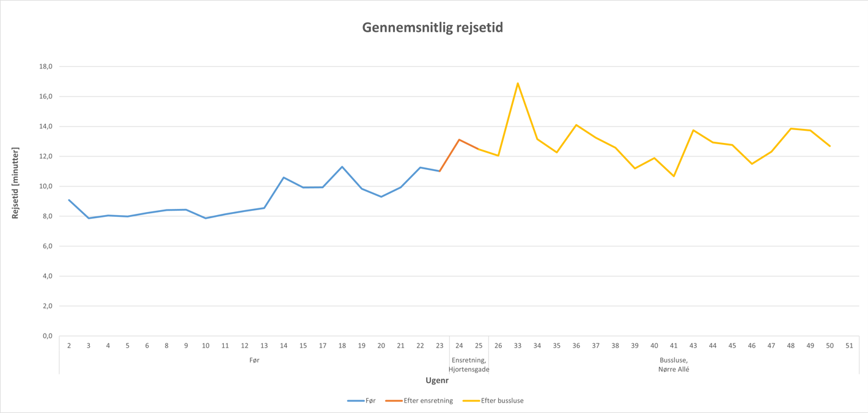Viewport: 868px width, 413px height.
Task: Select the "Ensretning, Hjortensgade" group label
Action: pyautogui.click(x=469, y=365)
